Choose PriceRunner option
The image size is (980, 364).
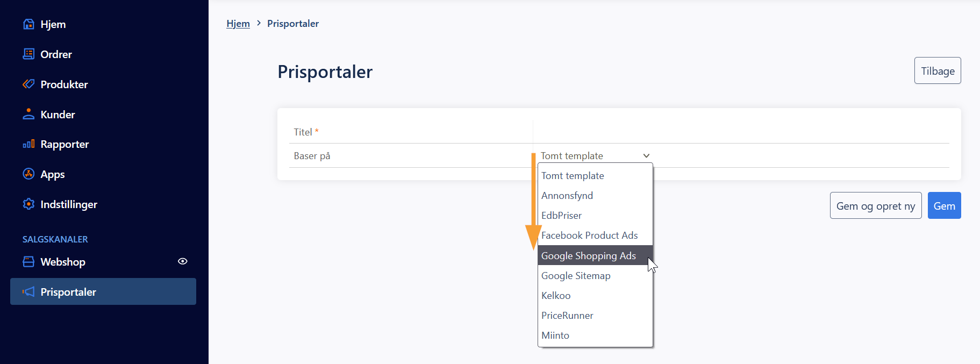click(595, 315)
